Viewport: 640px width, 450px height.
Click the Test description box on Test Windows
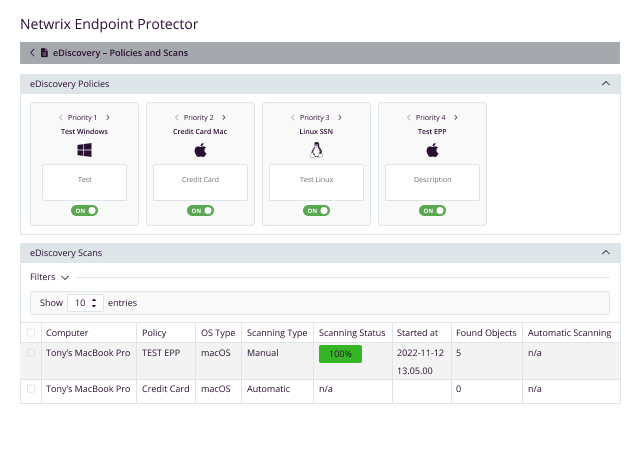point(84,182)
